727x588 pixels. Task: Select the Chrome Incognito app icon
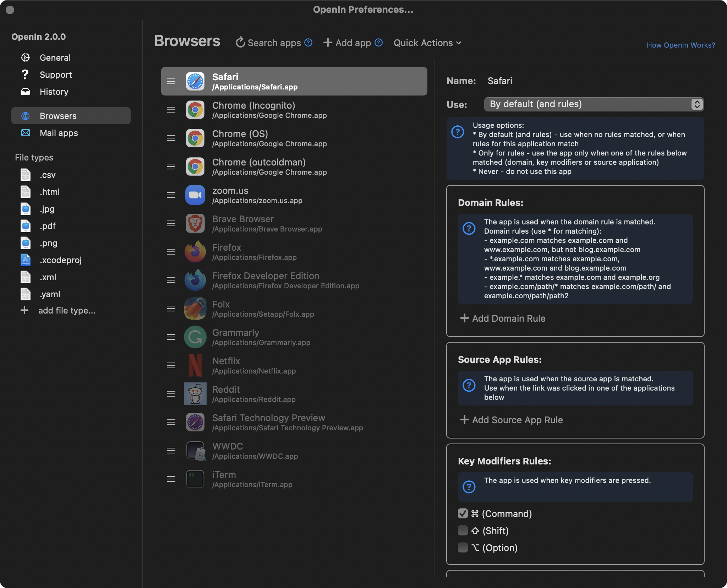196,109
